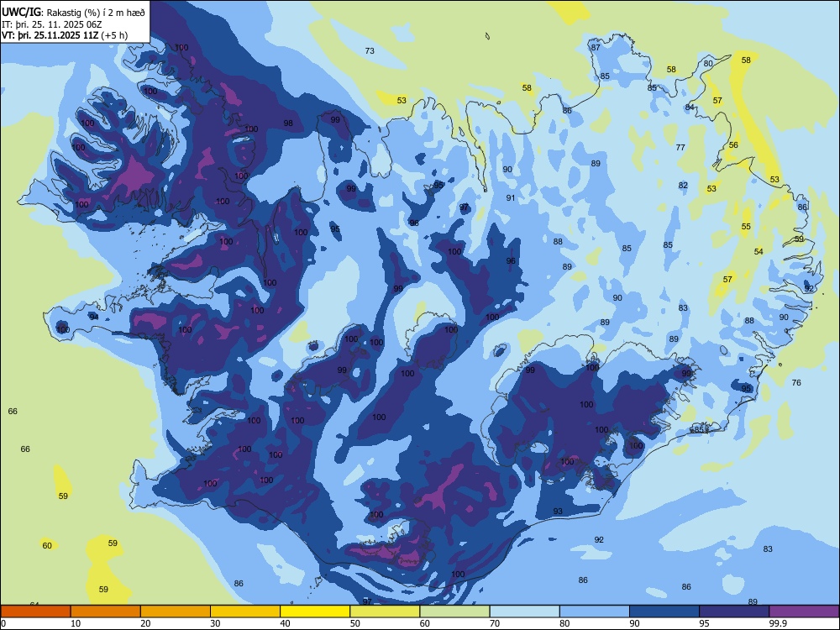Image resolution: width=840 pixels, height=630 pixels.
Task: Click the '73' humidity value offshore north
Action: coord(370,51)
